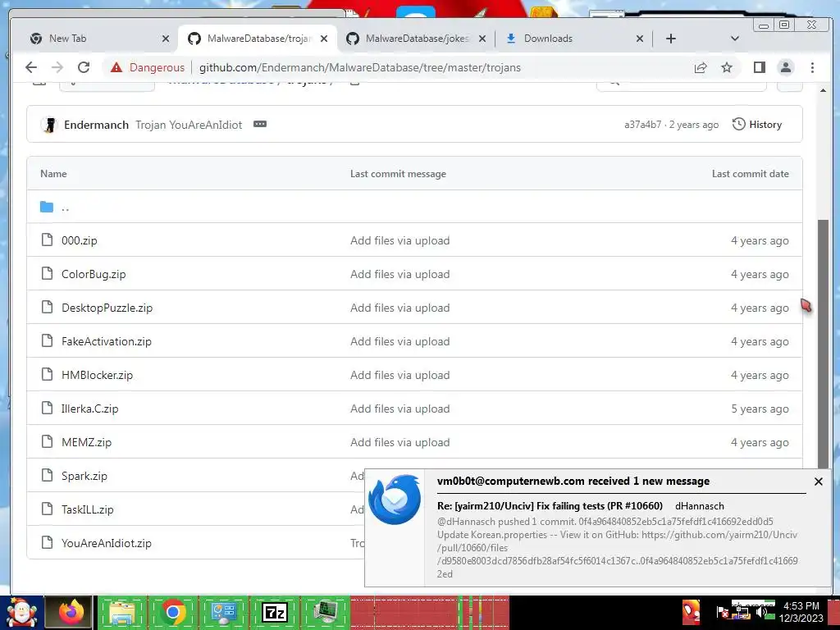Image resolution: width=840 pixels, height=630 pixels.
Task: Open the TaskILL.zip file
Action: tap(87, 509)
